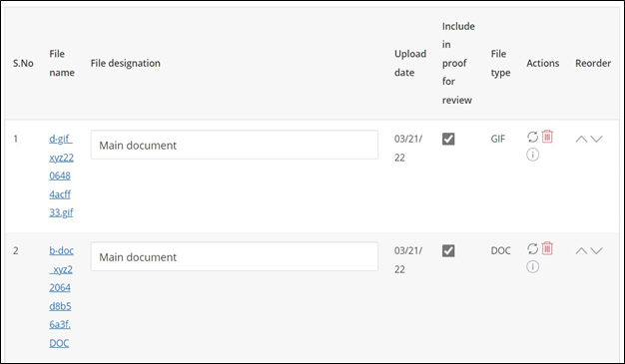This screenshot has height=364, width=625.
Task: Move the GIF file down in order
Action: click(x=596, y=139)
